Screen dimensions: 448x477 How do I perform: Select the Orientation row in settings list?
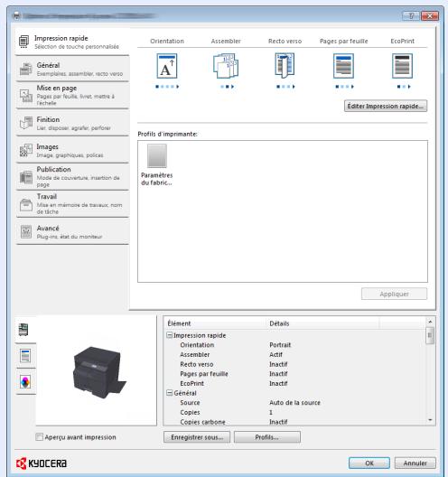click(x=295, y=345)
